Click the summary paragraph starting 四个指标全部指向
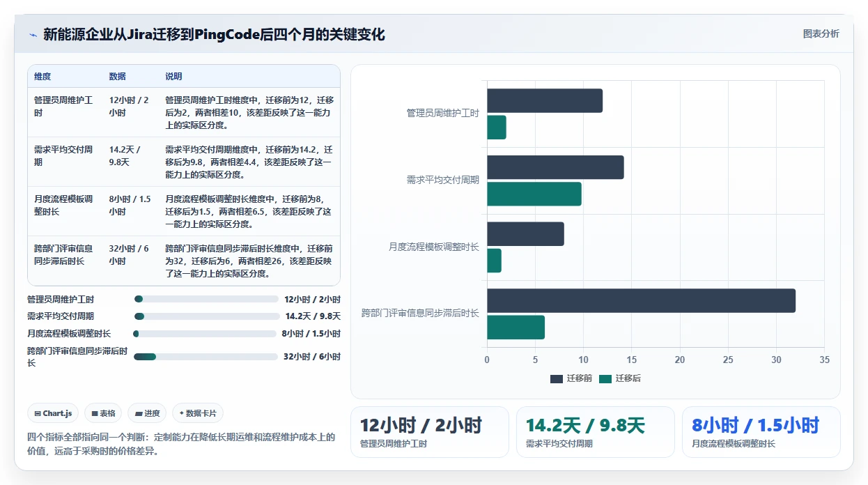 tap(180, 444)
